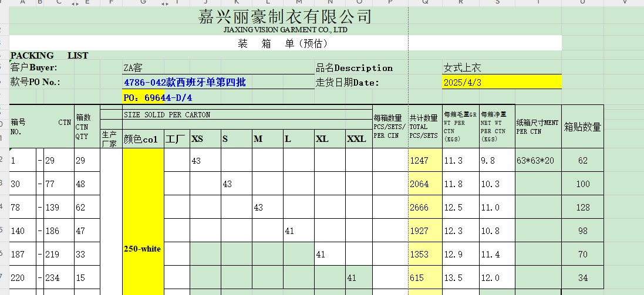Select the company title 嘉兴丽豪制衣有限公司
This screenshot has width=644, height=295.
[x=285, y=16]
